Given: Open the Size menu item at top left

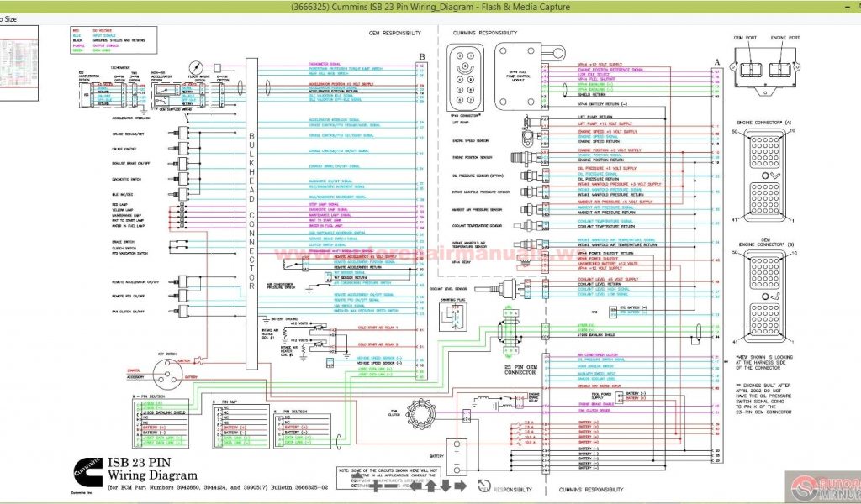Looking at the screenshot, I should point(8,18).
